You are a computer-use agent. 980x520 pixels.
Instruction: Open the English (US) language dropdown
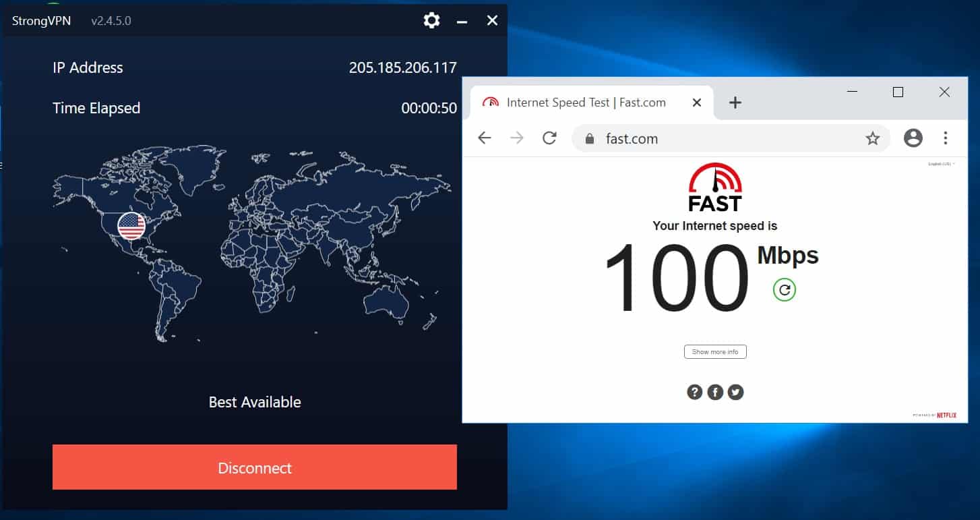942,164
